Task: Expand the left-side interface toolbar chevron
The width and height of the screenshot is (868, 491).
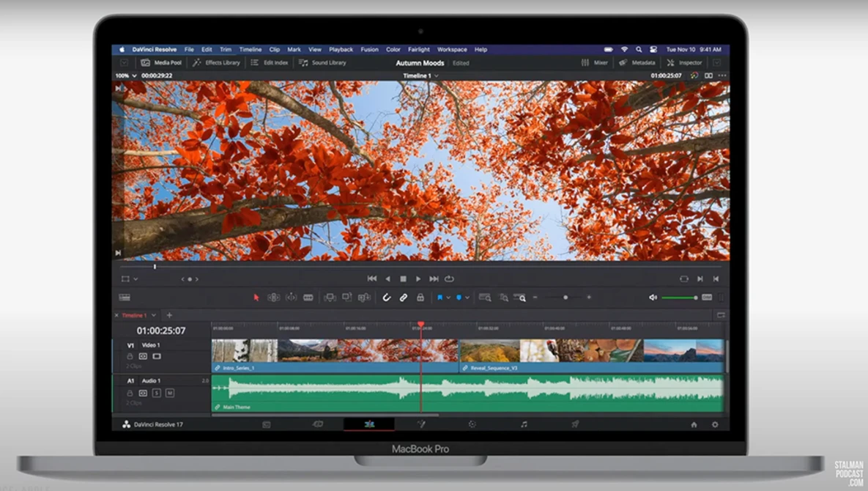Action: click(x=124, y=62)
